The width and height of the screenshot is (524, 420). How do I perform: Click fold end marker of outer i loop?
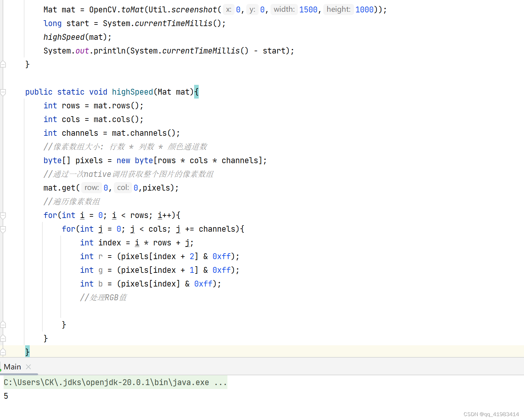coord(3,338)
